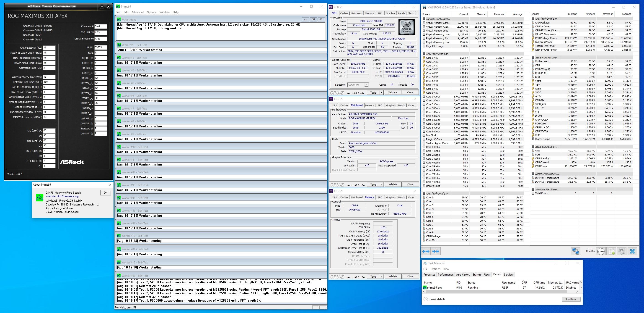
Task: Open Tools dropdown arrow in CPU tab CPU-Z
Action: point(382,92)
